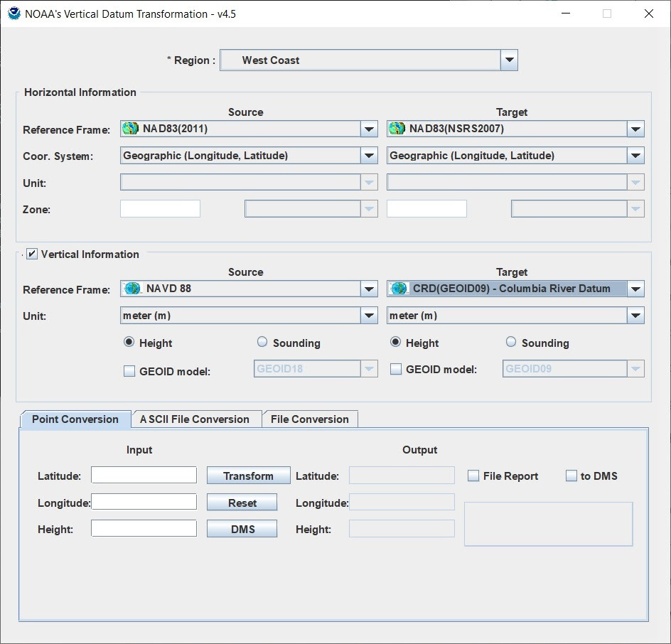671x644 pixels.
Task: Select the target Sounding radio button
Action: (511, 342)
